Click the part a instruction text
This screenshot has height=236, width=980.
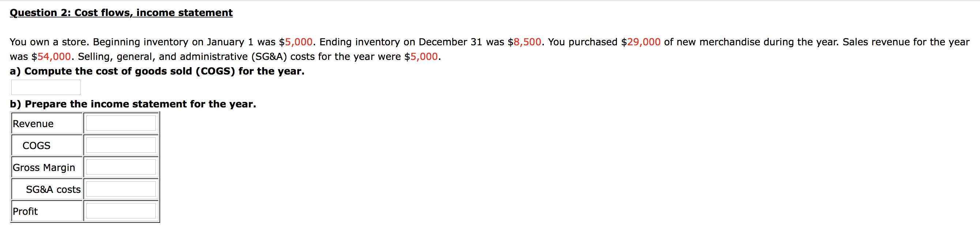(157, 71)
